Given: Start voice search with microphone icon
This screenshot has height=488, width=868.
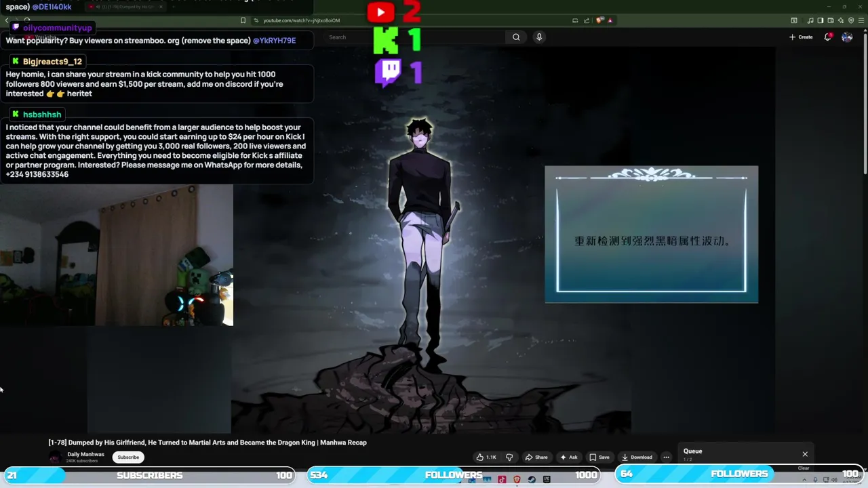Looking at the screenshot, I should [539, 37].
